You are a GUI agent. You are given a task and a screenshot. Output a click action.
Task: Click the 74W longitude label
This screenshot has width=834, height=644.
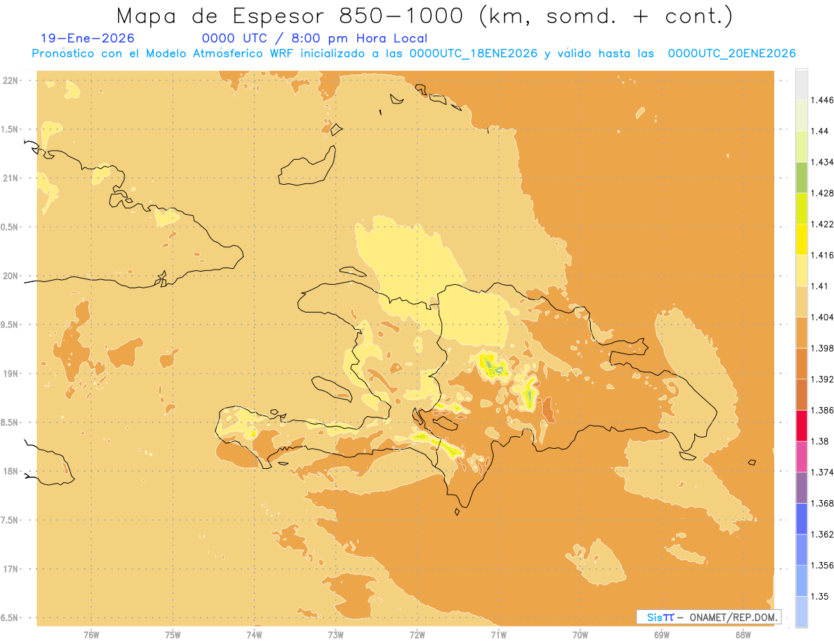click(x=254, y=635)
